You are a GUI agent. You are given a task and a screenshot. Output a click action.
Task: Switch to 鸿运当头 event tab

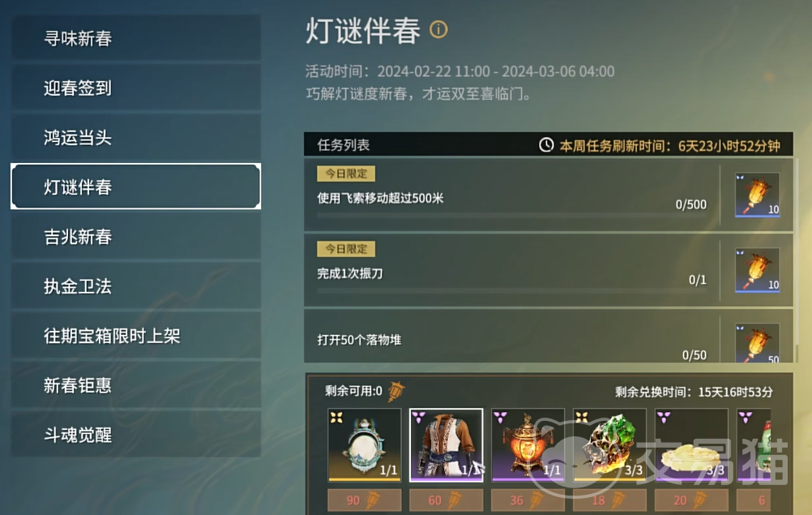pyautogui.click(x=135, y=137)
